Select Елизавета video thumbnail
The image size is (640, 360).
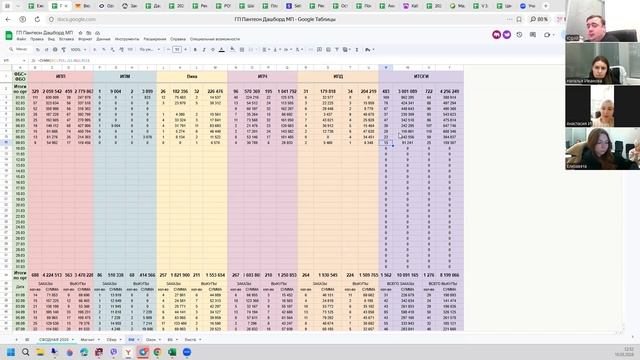(602, 149)
